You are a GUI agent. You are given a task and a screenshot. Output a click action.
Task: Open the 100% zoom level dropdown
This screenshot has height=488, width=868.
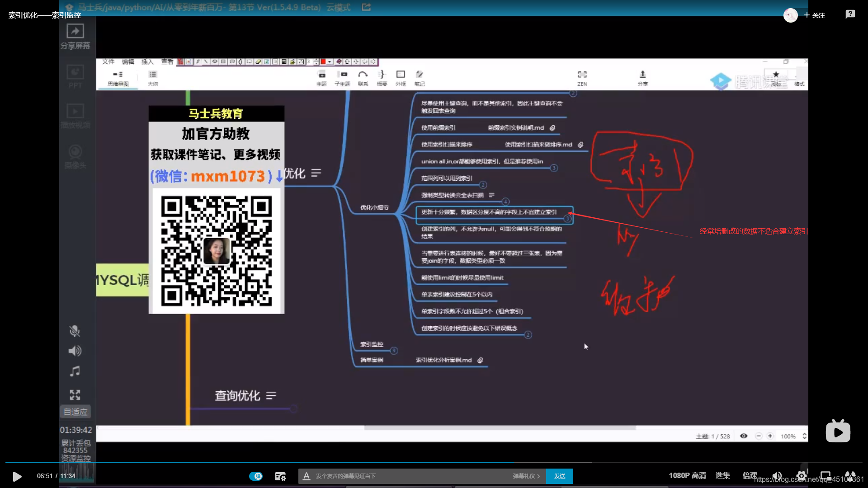point(793,436)
